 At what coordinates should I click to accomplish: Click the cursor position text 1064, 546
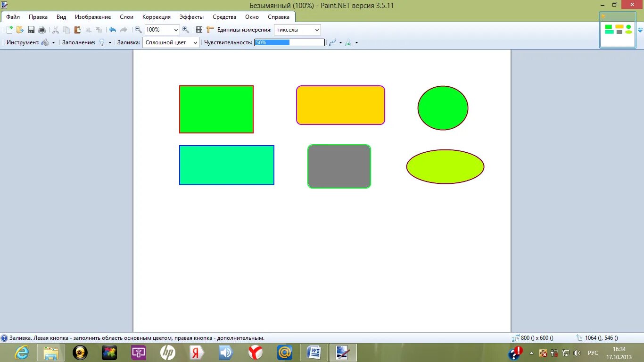pyautogui.click(x=601, y=338)
